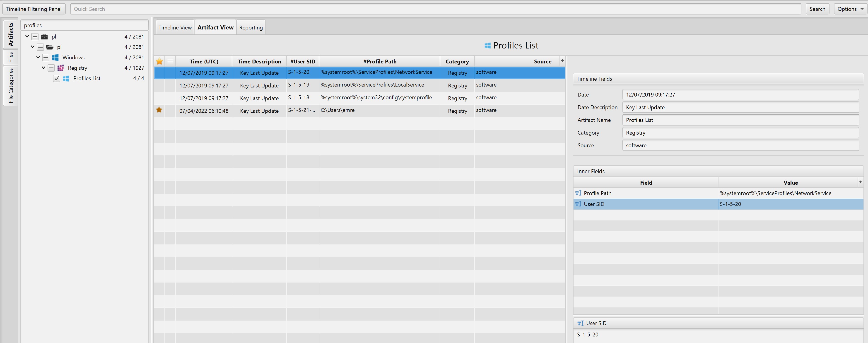Click the text icon next to Profile Path
Image resolution: width=868 pixels, height=343 pixels.
pos(578,193)
